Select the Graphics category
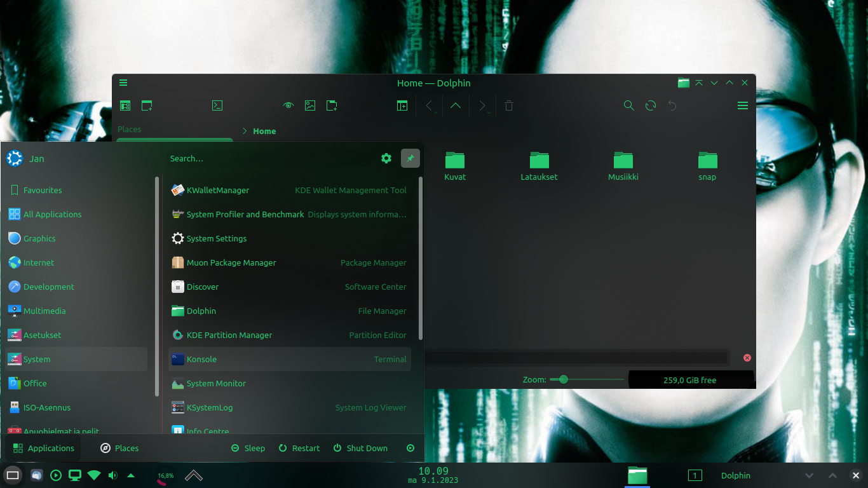This screenshot has width=868, height=488. point(76,238)
